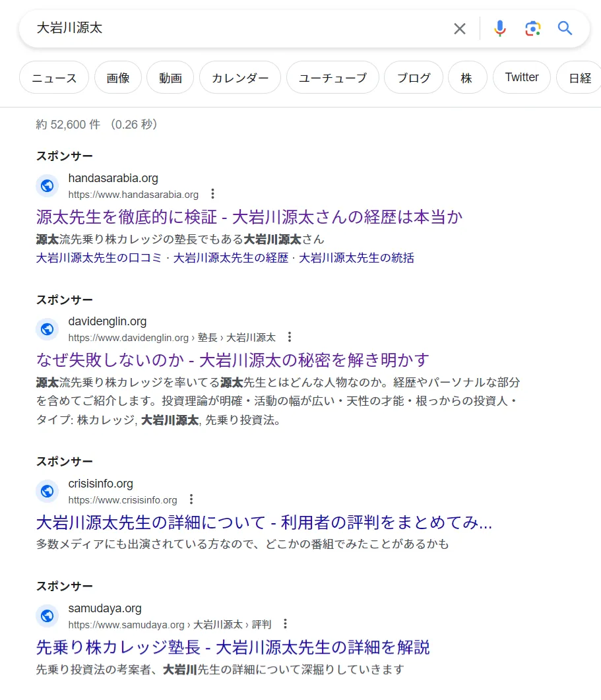Select the ニュース filter chip
This screenshot has height=700, width=601.
pyautogui.click(x=54, y=78)
